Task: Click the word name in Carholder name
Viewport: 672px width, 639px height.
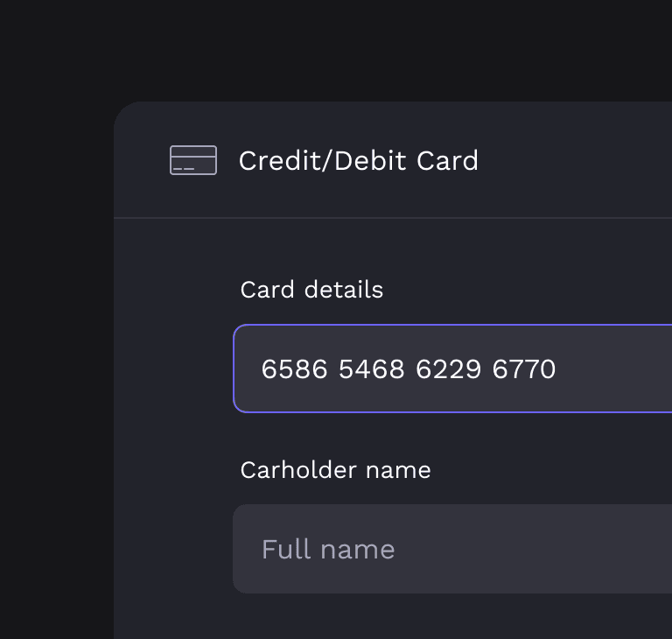Action: [398, 470]
